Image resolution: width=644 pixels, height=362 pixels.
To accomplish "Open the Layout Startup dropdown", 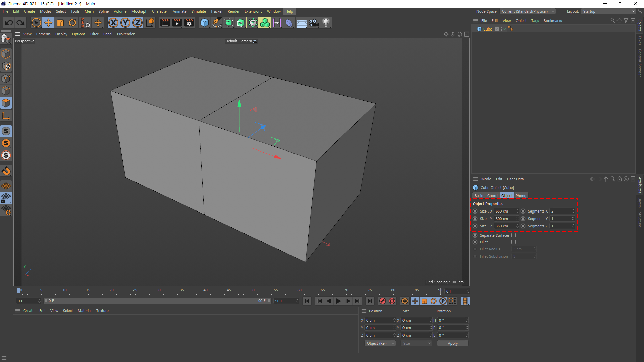I will [608, 11].
